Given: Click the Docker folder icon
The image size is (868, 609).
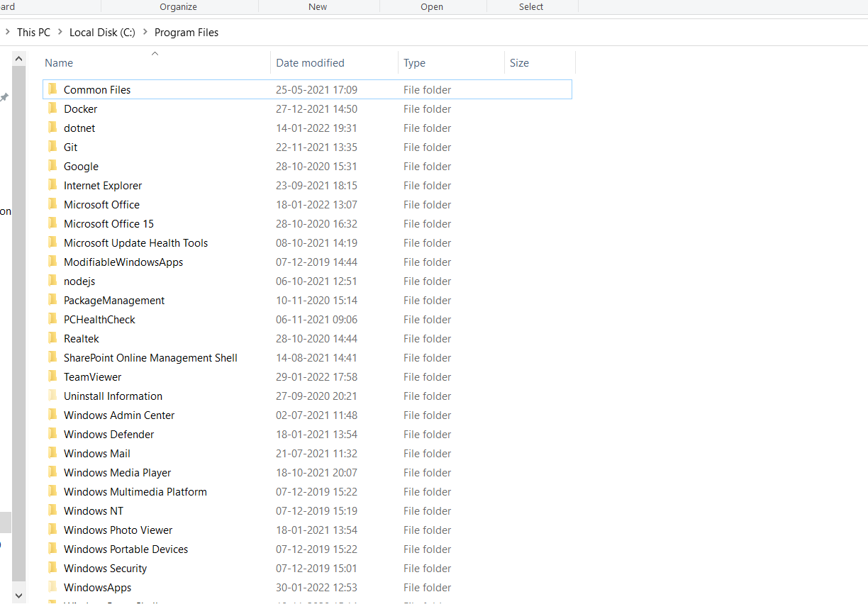Looking at the screenshot, I should click(52, 108).
